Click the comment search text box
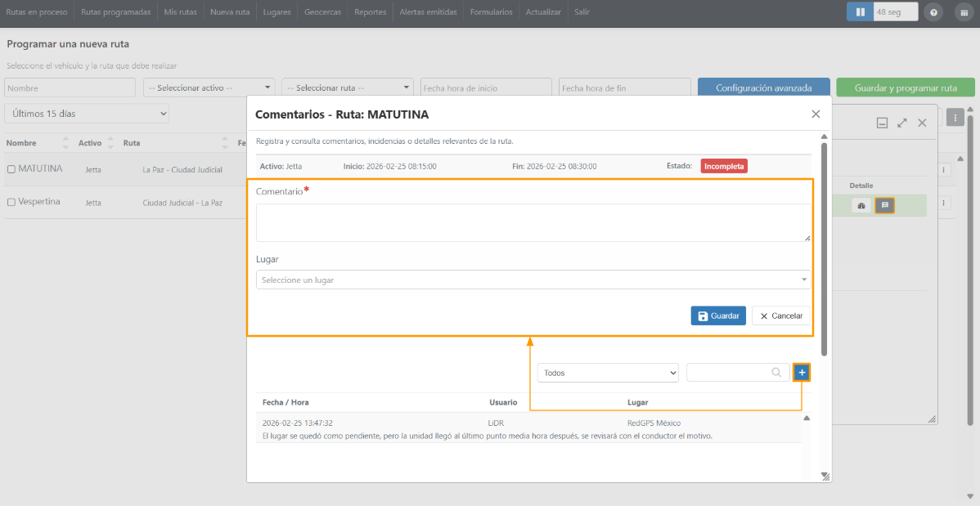This screenshot has width=980, height=506. [736, 372]
